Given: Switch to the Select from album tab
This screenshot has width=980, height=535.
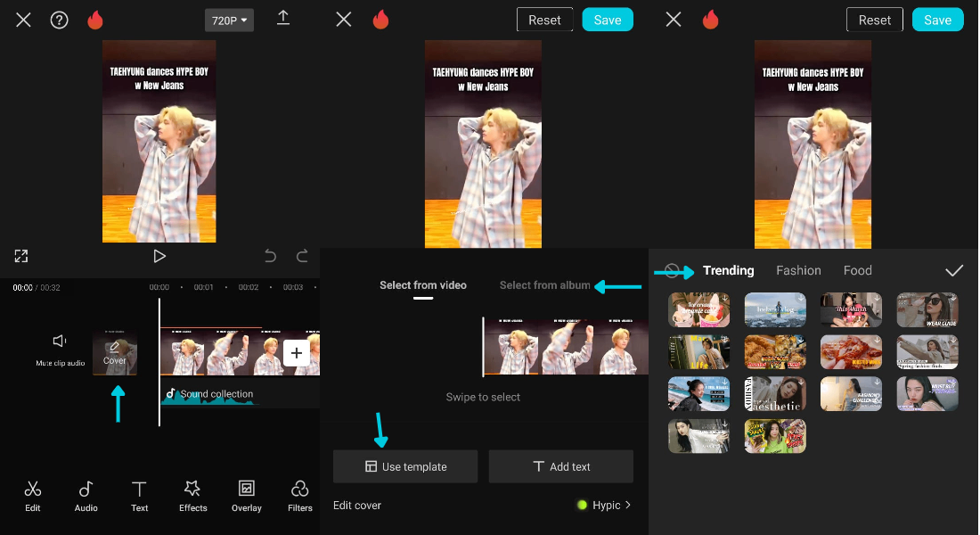Looking at the screenshot, I should [545, 285].
